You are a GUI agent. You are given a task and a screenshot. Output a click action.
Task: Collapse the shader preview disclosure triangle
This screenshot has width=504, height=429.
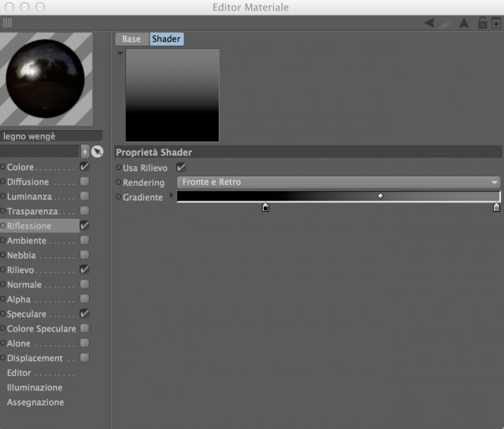point(120,53)
